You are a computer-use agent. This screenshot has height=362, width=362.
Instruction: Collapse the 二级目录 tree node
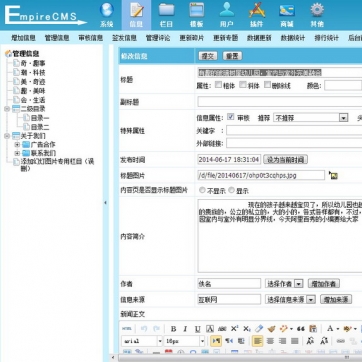(x=7, y=109)
